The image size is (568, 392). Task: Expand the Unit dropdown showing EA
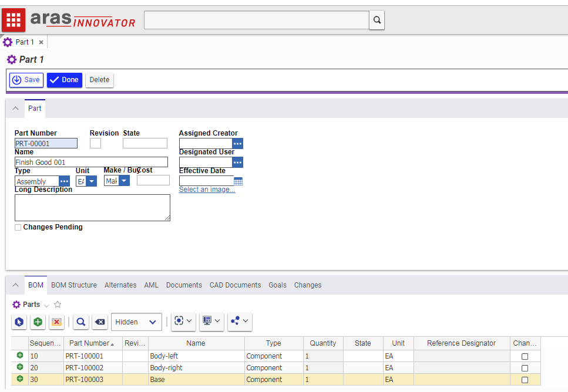(x=92, y=181)
